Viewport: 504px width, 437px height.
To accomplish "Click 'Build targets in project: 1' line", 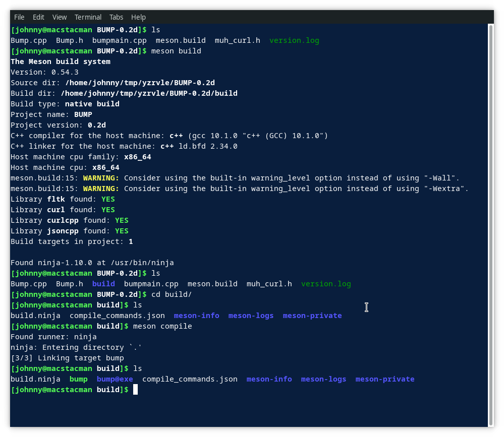I will tap(72, 242).
